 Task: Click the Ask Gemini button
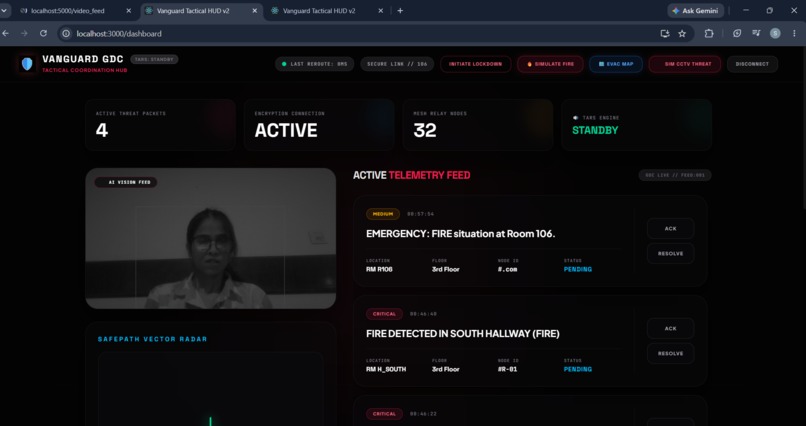point(695,11)
